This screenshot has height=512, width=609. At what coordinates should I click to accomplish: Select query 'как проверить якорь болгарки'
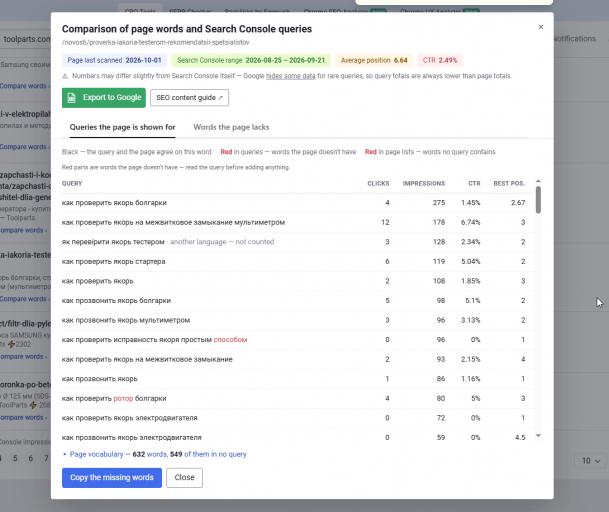click(x=114, y=203)
